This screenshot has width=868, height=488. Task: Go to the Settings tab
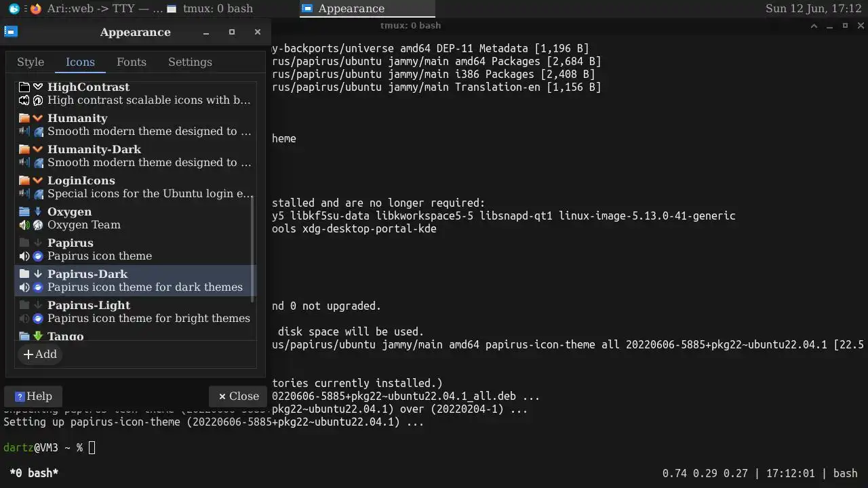(190, 62)
